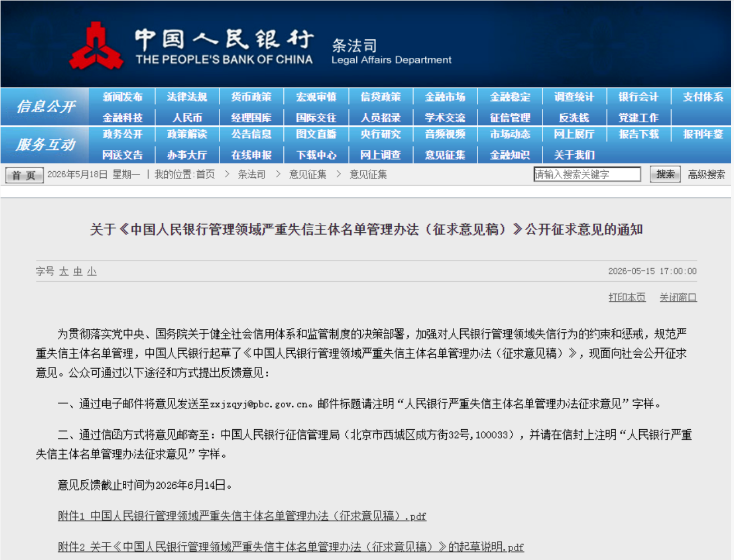Select 关于我们 menu item
This screenshot has width=734, height=560.
pos(574,155)
